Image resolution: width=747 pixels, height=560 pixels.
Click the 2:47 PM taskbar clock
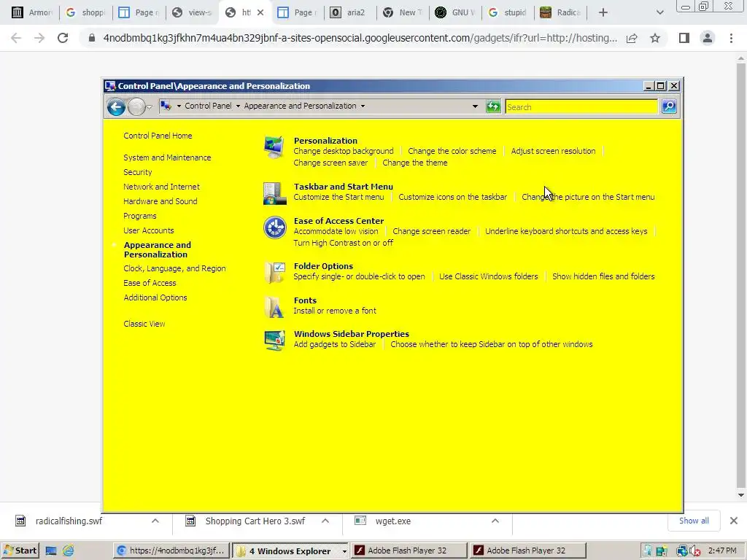point(722,551)
